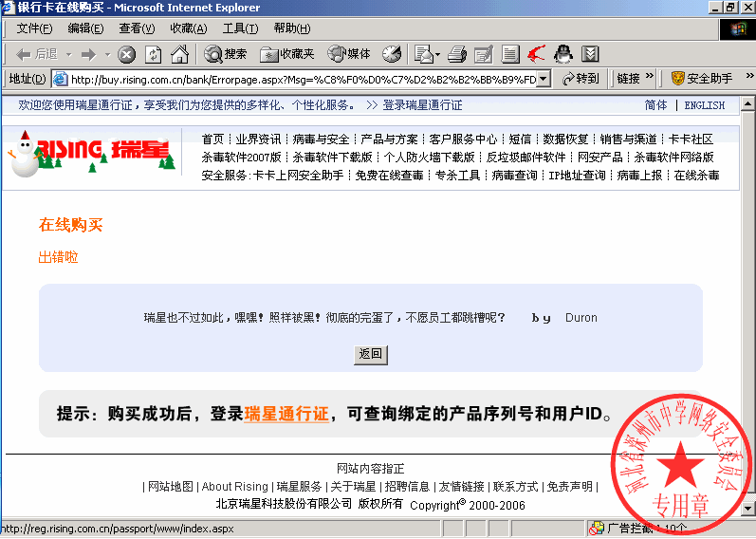The height and width of the screenshot is (539, 756).
Task: Open the 个人防火墙下载版 link
Action: click(429, 158)
